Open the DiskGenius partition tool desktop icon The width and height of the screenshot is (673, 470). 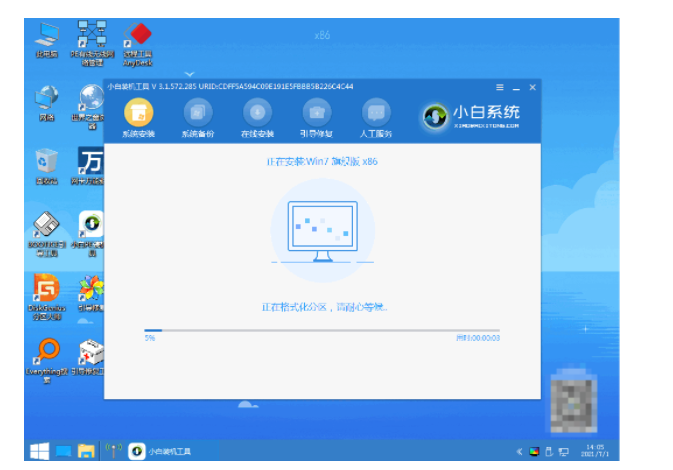pyautogui.click(x=46, y=292)
